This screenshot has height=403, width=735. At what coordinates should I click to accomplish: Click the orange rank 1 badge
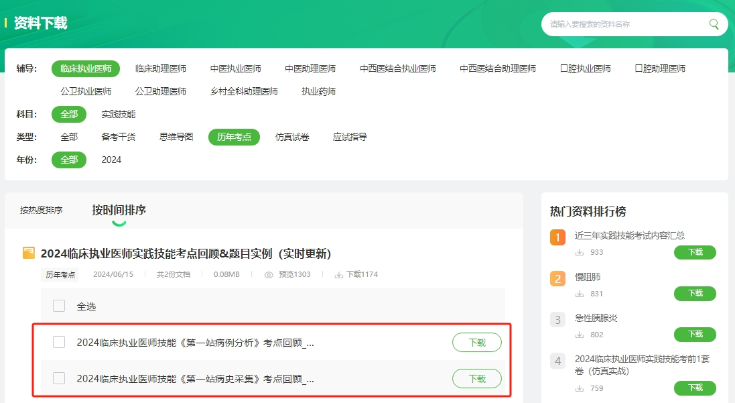(x=558, y=236)
